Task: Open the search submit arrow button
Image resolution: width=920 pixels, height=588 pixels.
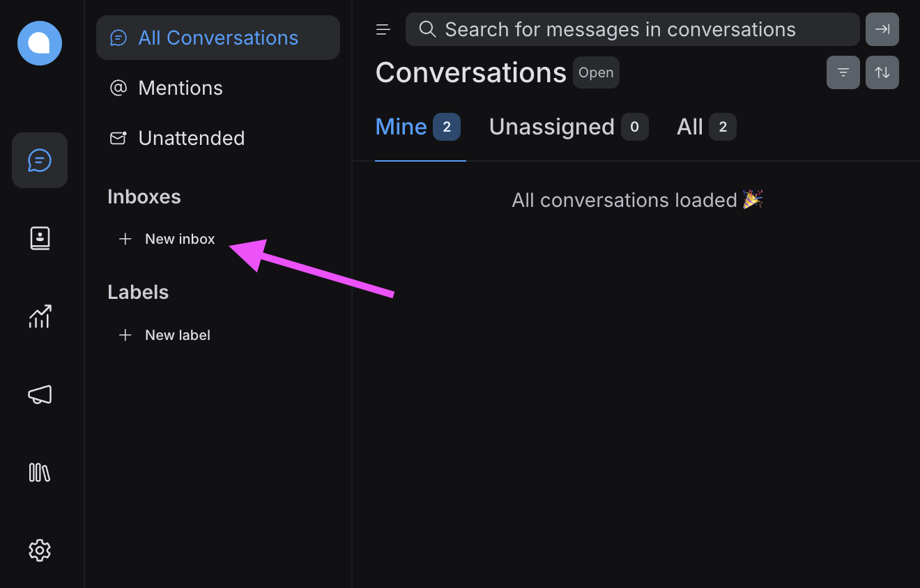Action: (882, 29)
